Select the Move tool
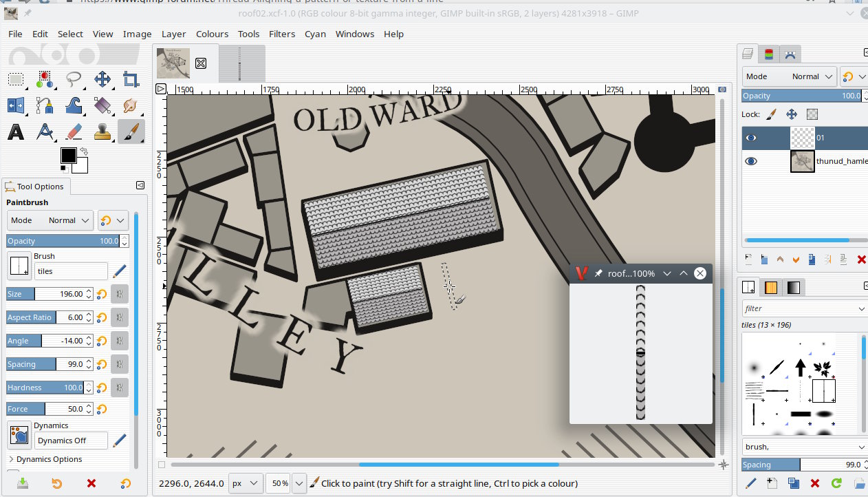 (102, 79)
